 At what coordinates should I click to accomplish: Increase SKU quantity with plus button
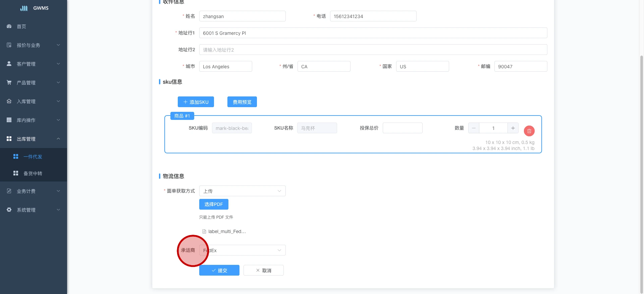513,128
